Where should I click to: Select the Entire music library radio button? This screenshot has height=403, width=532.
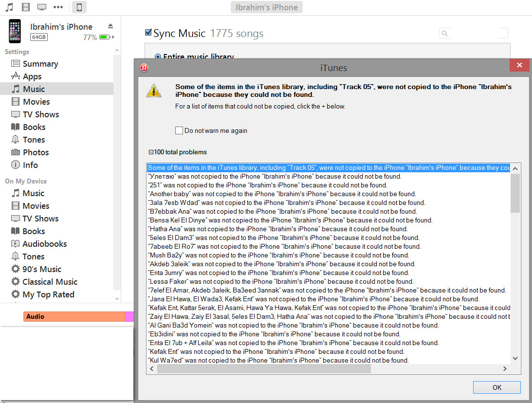[x=158, y=56]
